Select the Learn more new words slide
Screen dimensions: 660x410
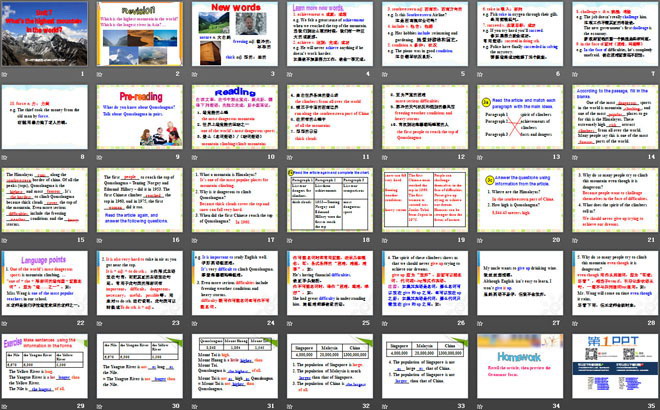pyautogui.click(x=329, y=39)
